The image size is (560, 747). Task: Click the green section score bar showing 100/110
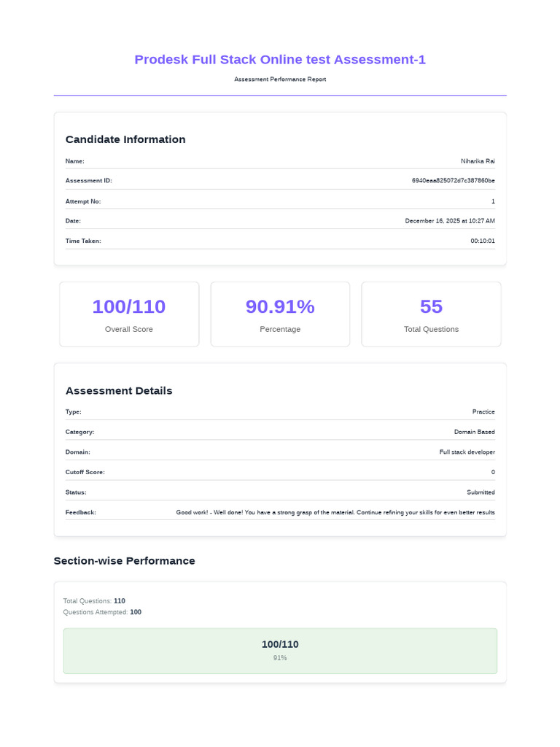[x=280, y=651]
